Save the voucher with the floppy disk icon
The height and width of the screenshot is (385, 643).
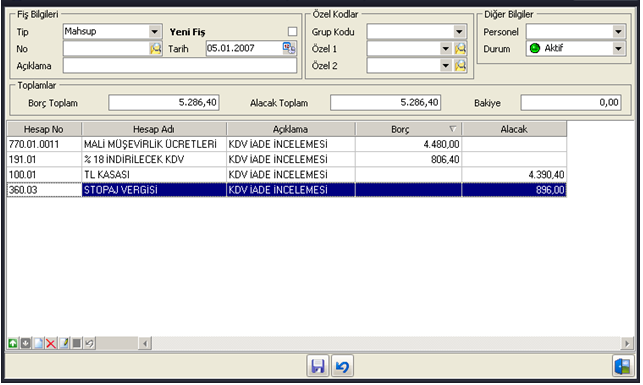pos(318,366)
